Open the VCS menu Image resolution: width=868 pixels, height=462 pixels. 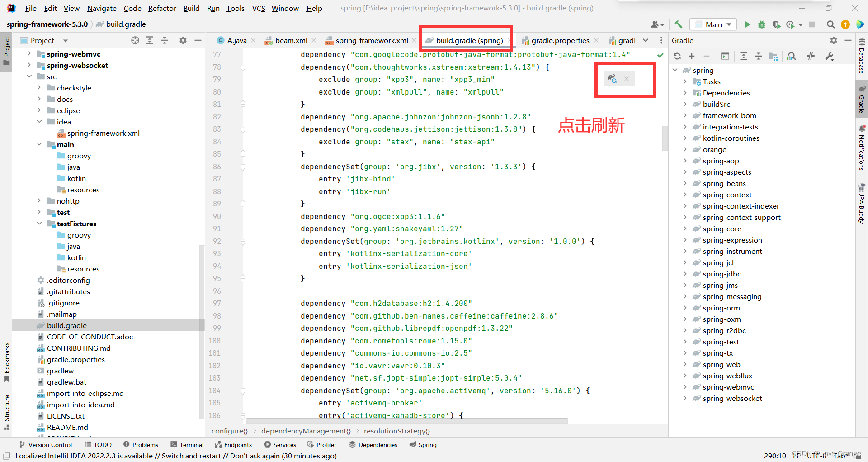coord(259,8)
